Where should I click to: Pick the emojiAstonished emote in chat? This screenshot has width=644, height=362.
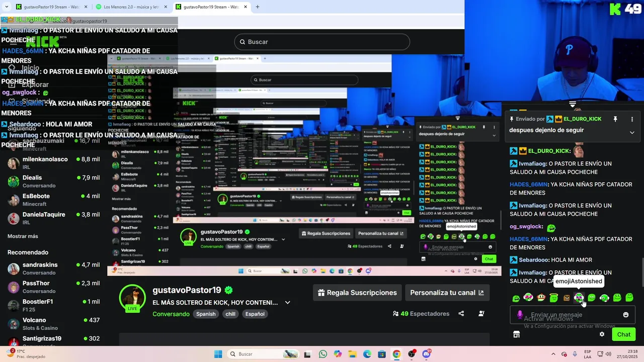(579, 298)
